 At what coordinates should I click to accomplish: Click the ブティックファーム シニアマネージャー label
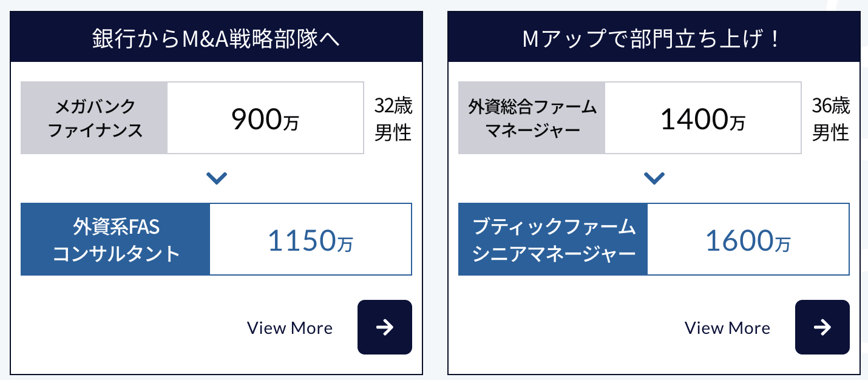tap(553, 239)
